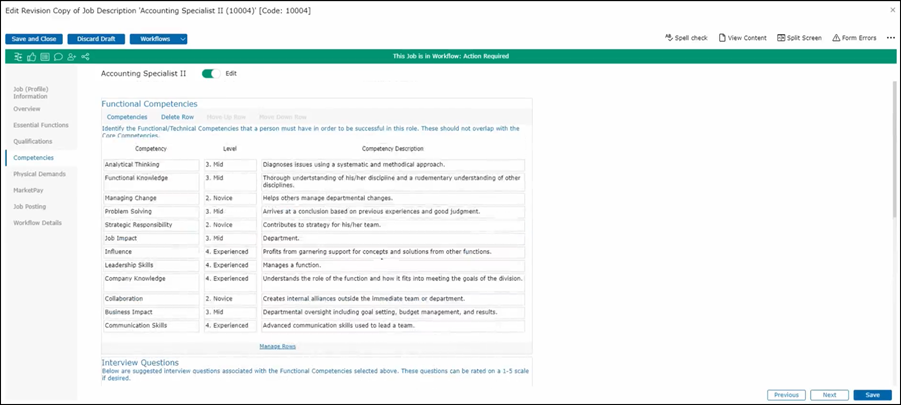Screen dimensions: 901x405
Task: Click Discard Draft button
Action: [x=96, y=39]
